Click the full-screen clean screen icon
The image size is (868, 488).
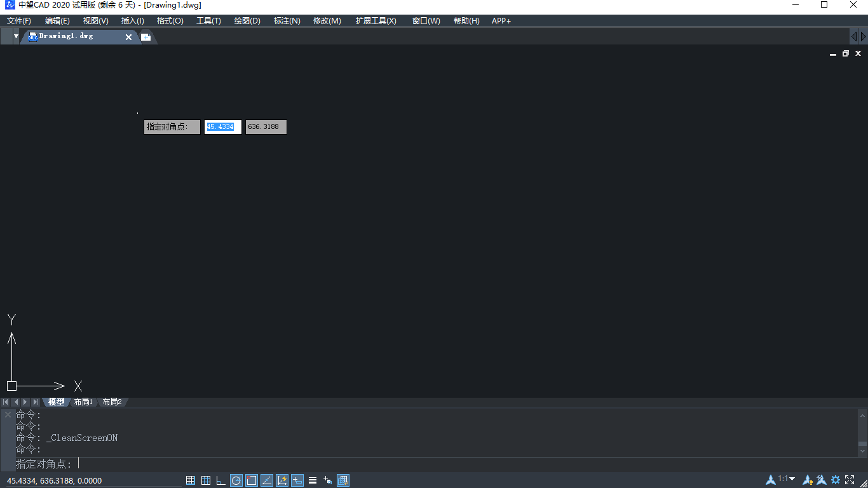pyautogui.click(x=850, y=480)
